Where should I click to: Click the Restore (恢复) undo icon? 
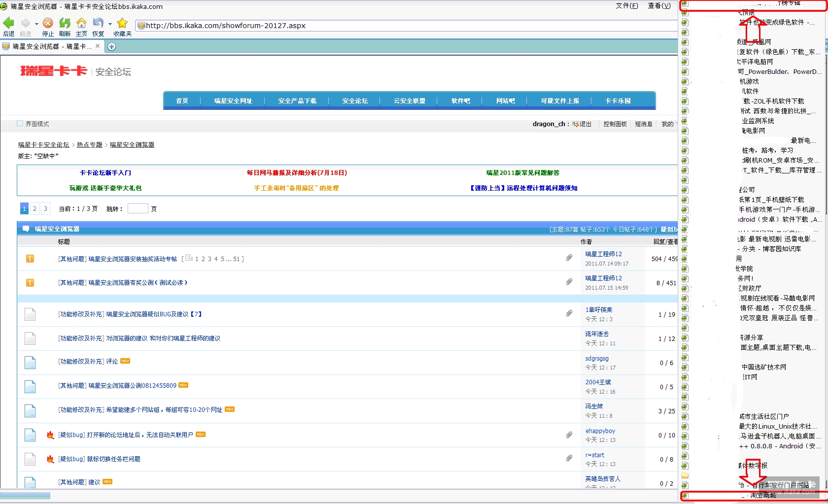[x=98, y=23]
